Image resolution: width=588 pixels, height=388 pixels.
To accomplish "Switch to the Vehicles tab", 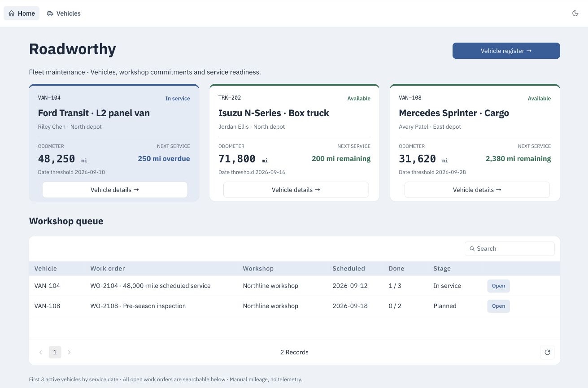I will (x=64, y=13).
